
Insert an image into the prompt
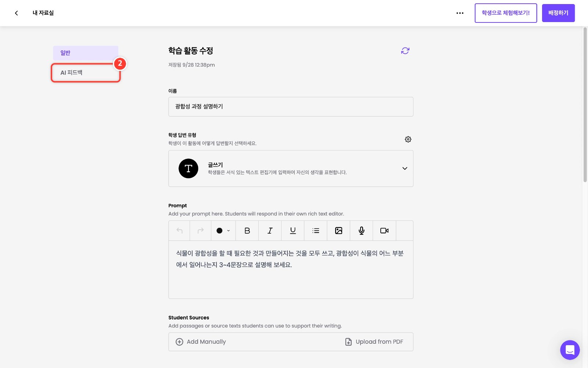tap(338, 230)
